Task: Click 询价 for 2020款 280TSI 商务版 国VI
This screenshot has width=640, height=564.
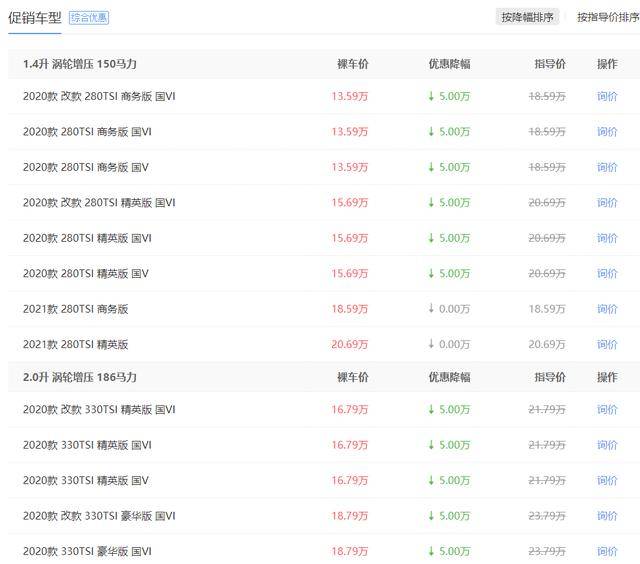Action: pos(607,132)
